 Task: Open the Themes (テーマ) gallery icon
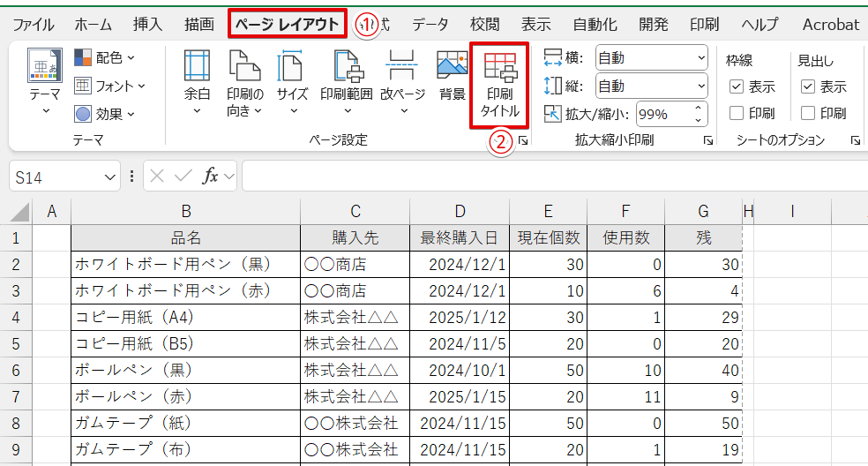(x=44, y=65)
